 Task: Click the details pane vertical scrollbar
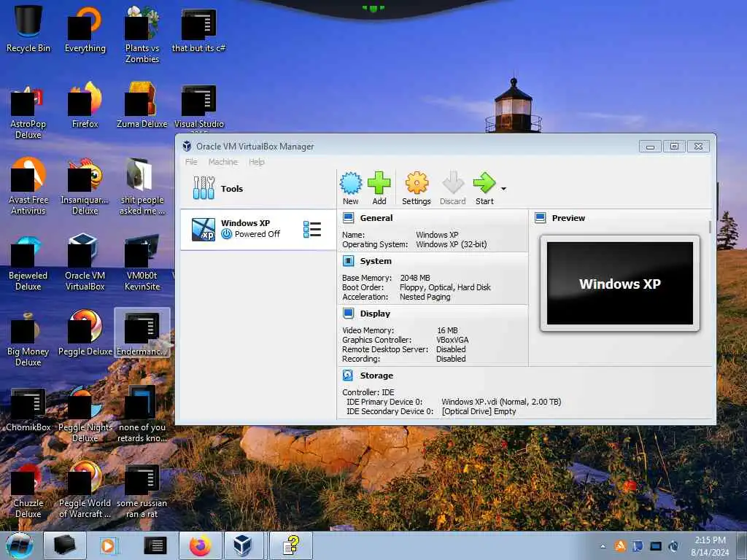pos(710,227)
